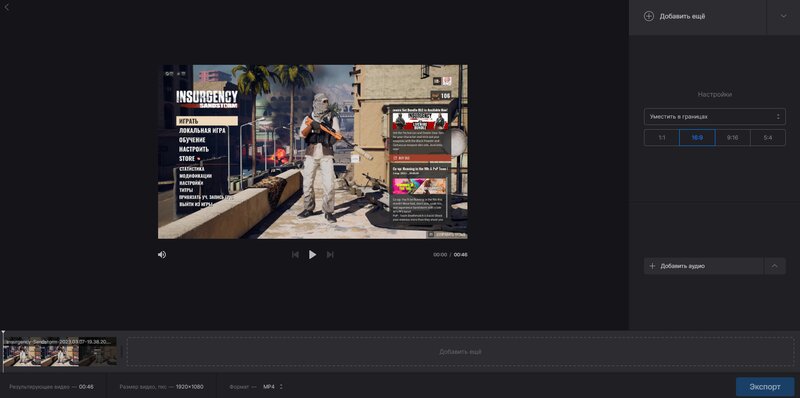Click the 1920×1080 video size value
800x398 pixels.
[190, 387]
